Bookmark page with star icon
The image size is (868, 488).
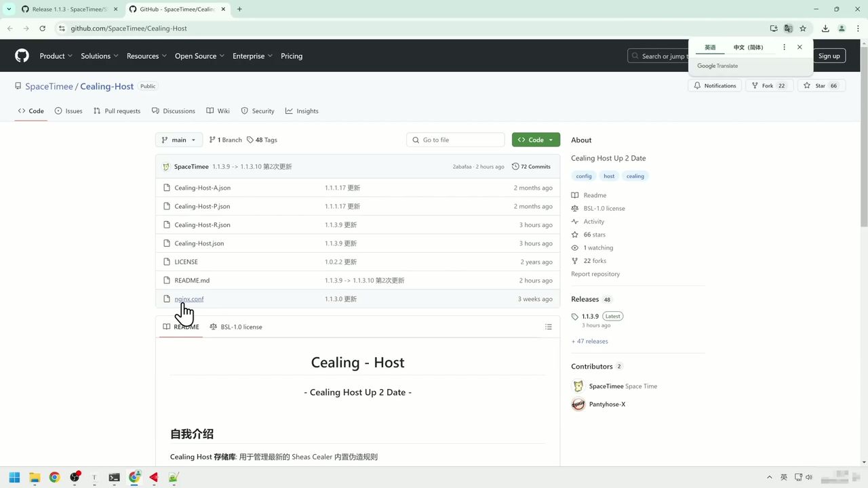pos(803,28)
